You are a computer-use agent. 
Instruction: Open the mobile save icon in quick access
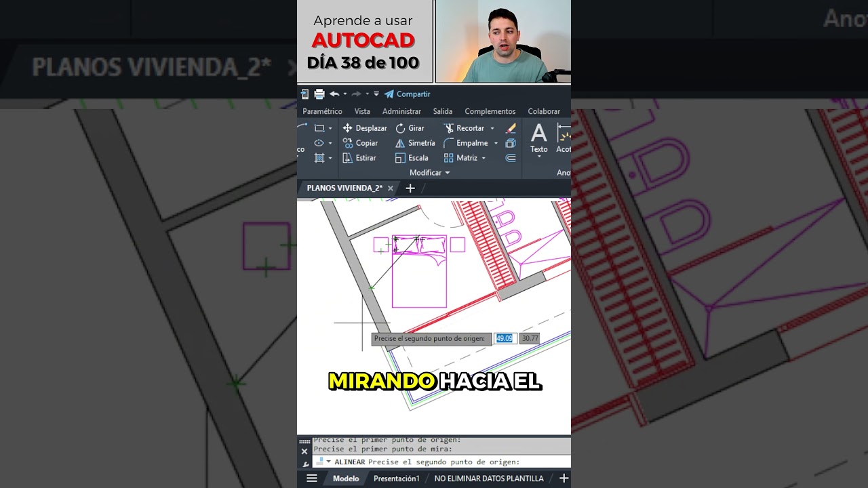305,94
